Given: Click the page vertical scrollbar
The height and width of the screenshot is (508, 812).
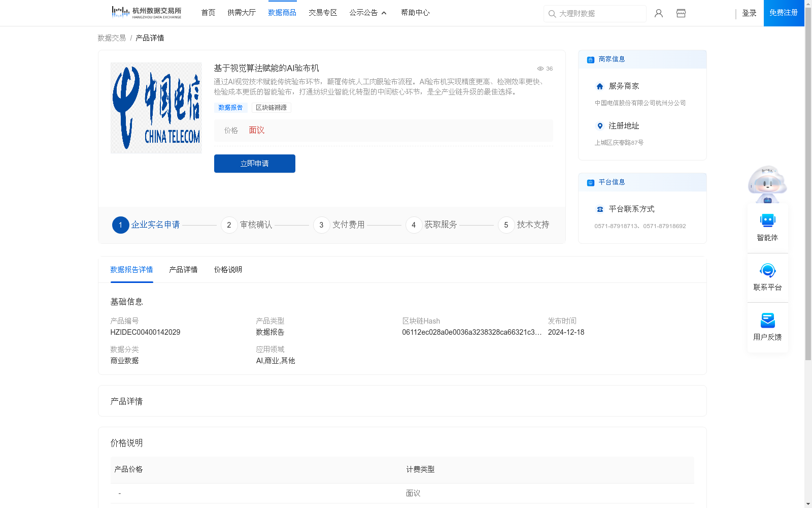Looking at the screenshot, I should 808,183.
